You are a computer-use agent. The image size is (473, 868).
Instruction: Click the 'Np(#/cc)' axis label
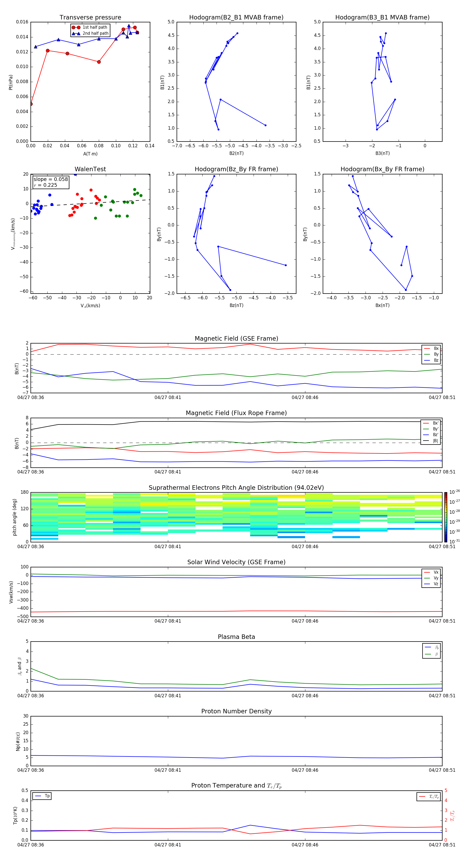pyautogui.click(x=18, y=741)
